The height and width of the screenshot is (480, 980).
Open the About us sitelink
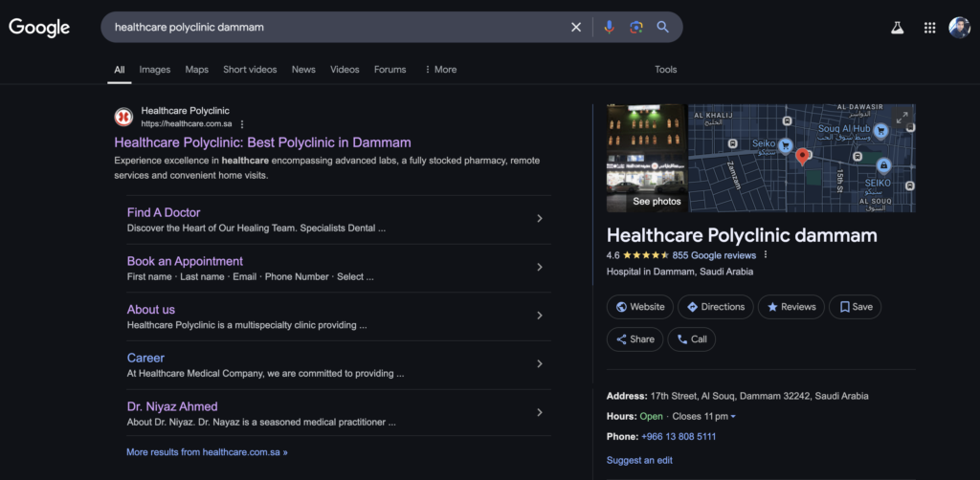151,310
